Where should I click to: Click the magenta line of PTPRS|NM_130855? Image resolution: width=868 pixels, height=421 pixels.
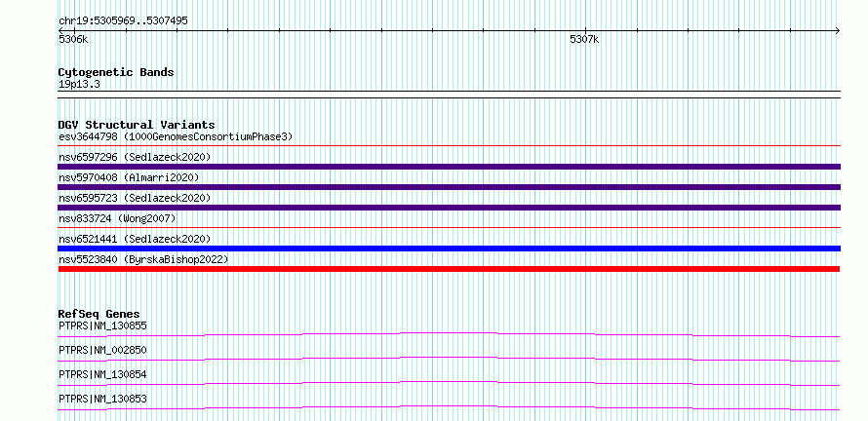pyautogui.click(x=449, y=333)
